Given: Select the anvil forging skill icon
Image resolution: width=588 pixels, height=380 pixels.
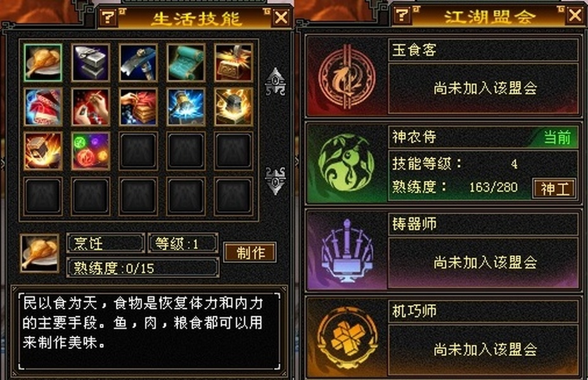Looking at the screenshot, I should tap(91, 62).
